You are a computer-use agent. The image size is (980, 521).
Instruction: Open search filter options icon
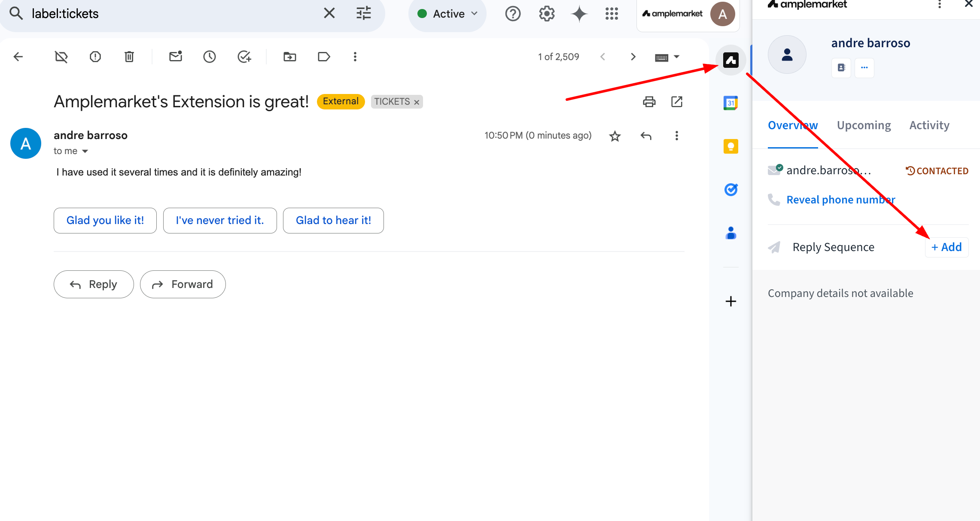pos(364,13)
